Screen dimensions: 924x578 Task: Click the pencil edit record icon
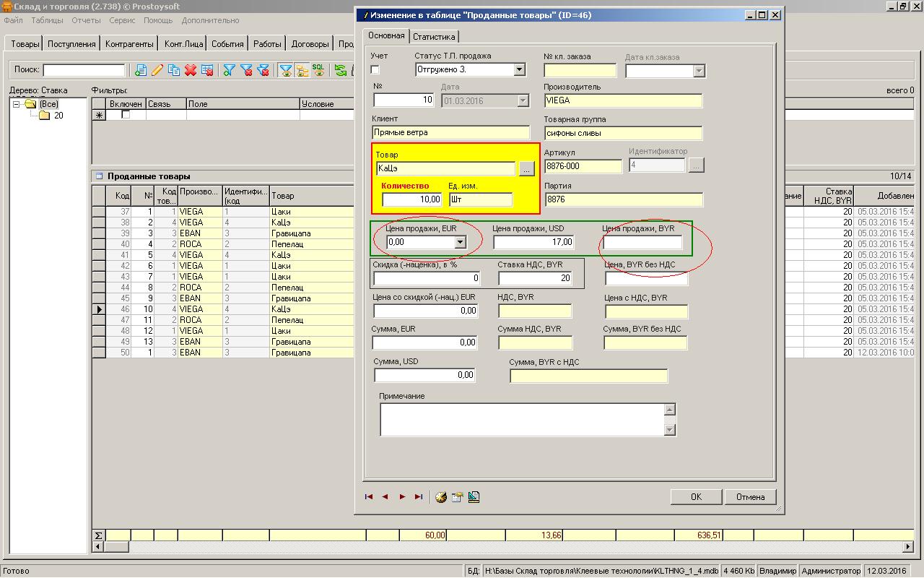[157, 70]
